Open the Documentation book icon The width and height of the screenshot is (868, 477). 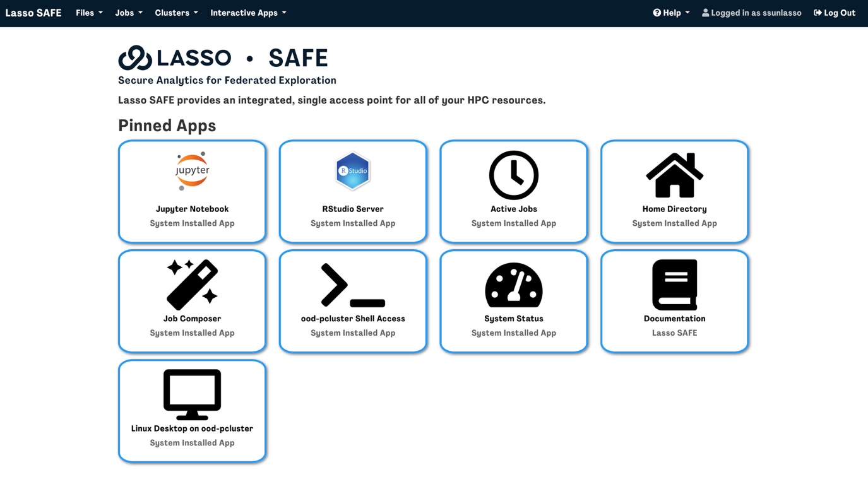click(x=674, y=285)
